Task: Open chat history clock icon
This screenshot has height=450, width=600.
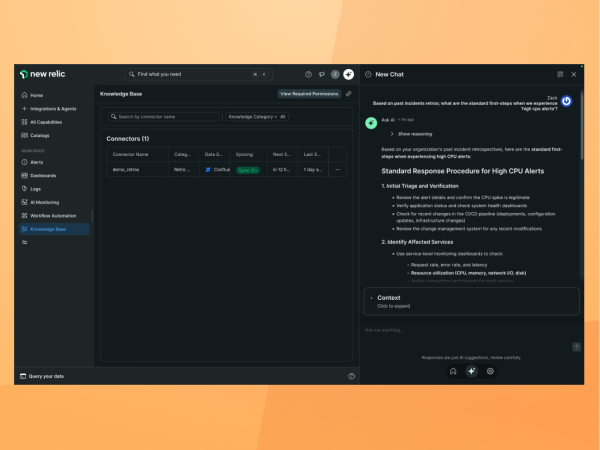Action: tap(368, 74)
